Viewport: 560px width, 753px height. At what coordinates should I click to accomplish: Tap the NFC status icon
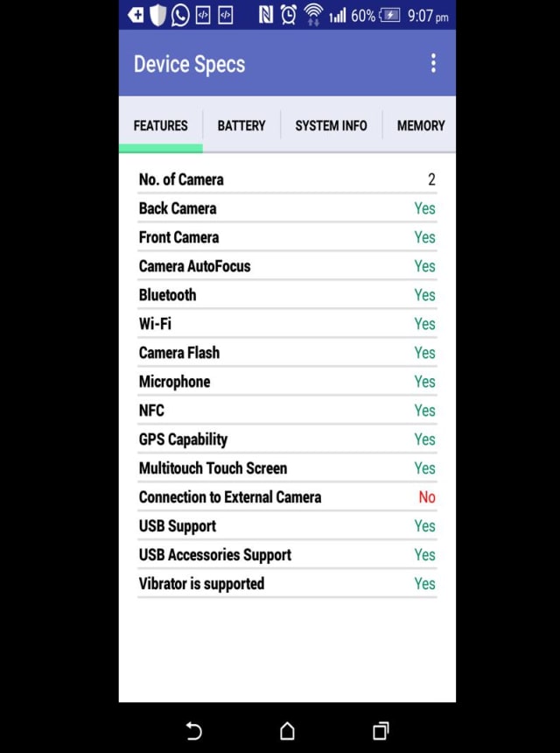pos(265,15)
